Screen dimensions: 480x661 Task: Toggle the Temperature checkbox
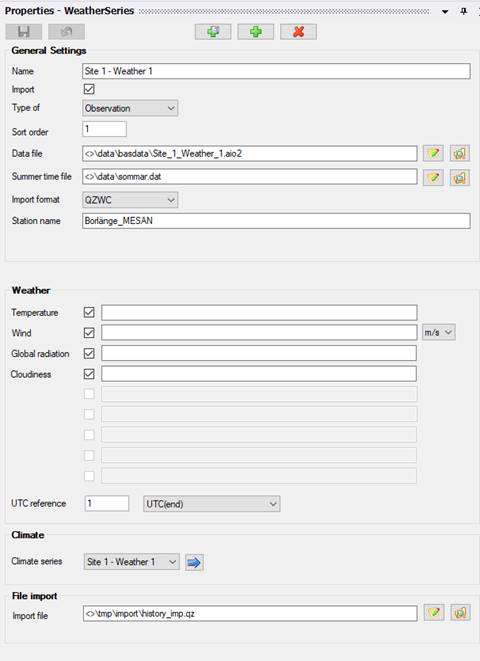tap(89, 312)
